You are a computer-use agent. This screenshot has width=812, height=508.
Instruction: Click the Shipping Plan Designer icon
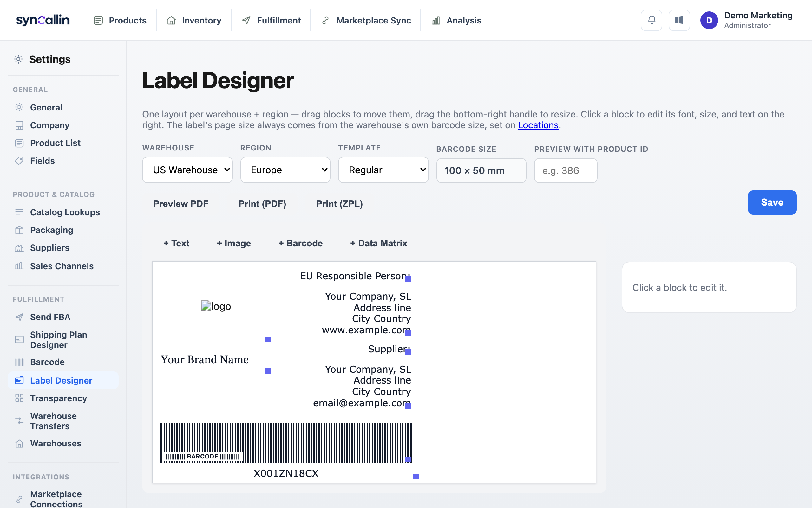pyautogui.click(x=19, y=340)
